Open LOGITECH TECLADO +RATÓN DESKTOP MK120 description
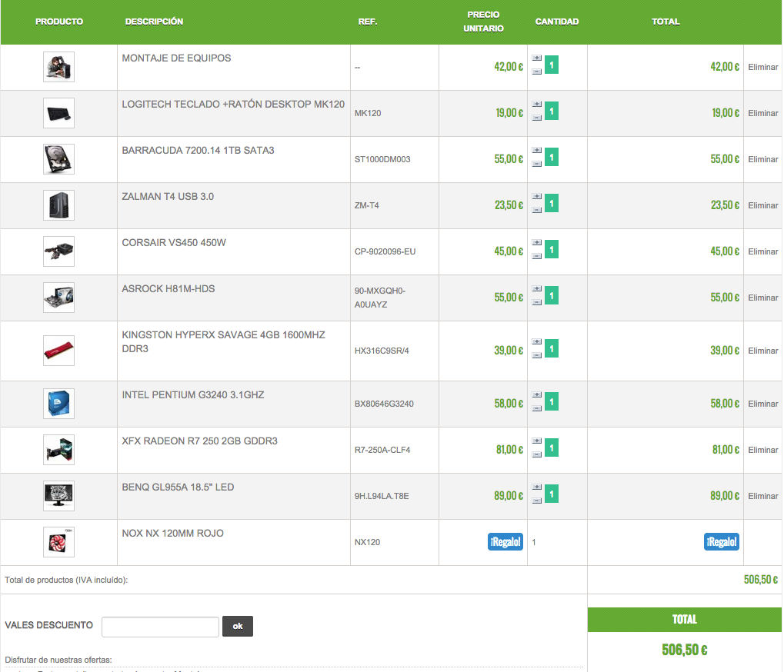Screen dimensions: 784x672 coord(233,105)
